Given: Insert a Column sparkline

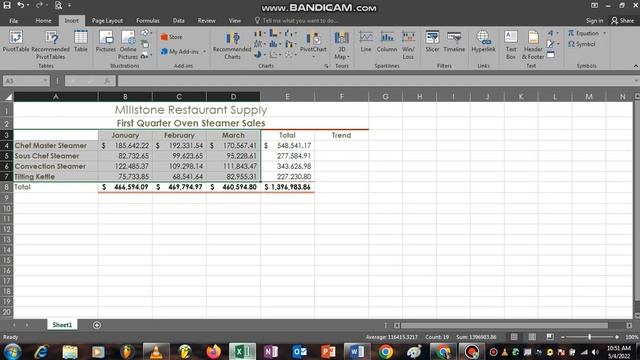Looking at the screenshot, I should 387,41.
